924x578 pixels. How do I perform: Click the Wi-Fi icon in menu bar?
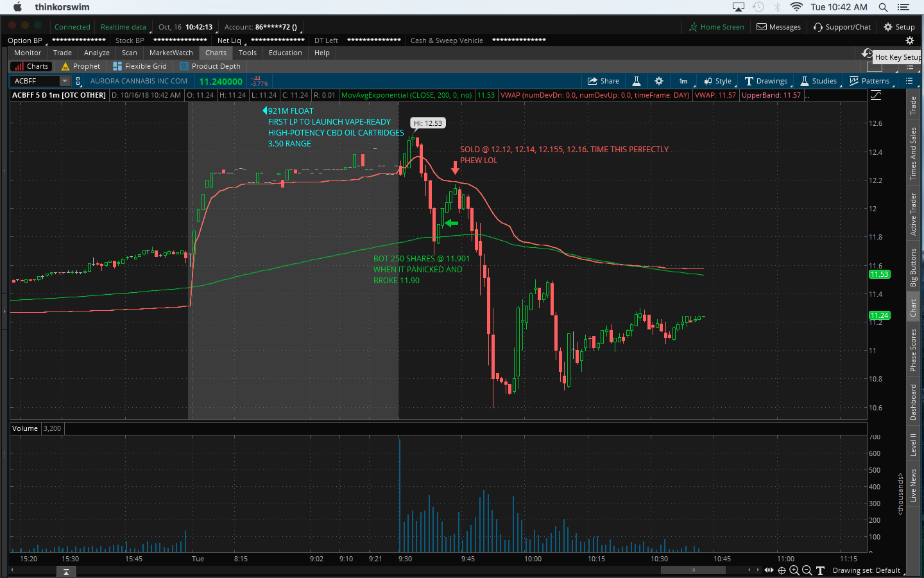tap(796, 7)
